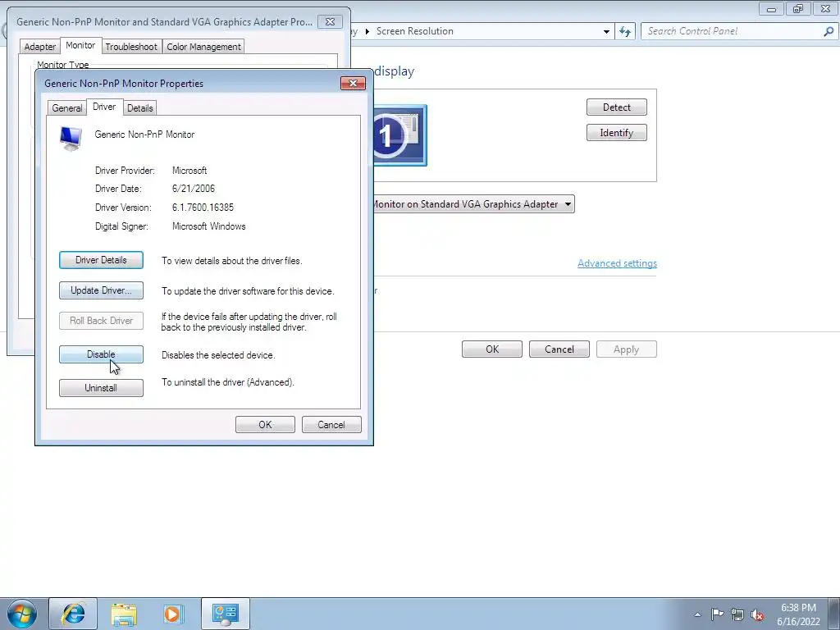Image resolution: width=840 pixels, height=630 pixels.
Task: Open the network status tray icon
Action: (737, 614)
